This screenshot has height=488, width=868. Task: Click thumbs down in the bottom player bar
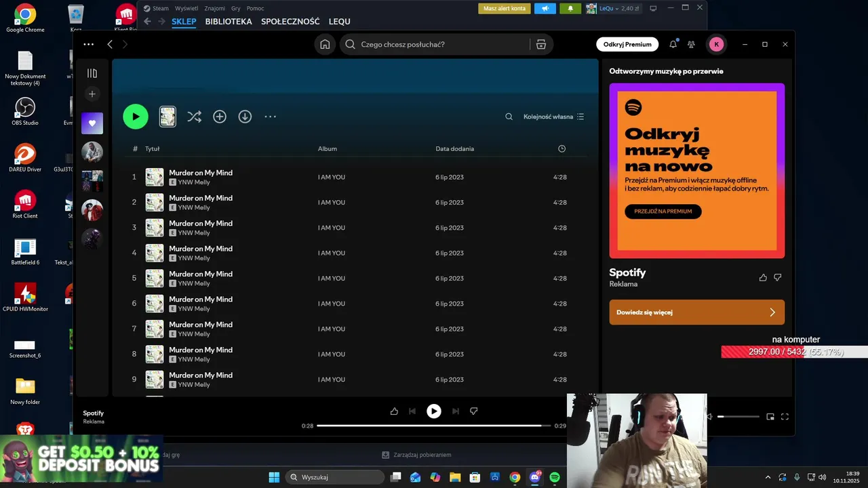[x=474, y=411]
